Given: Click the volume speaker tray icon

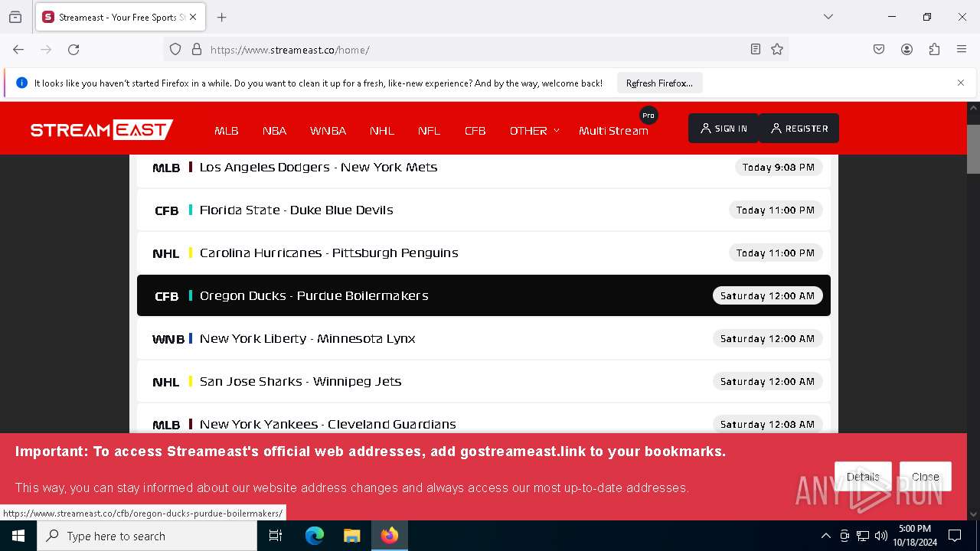Looking at the screenshot, I should (x=881, y=536).
